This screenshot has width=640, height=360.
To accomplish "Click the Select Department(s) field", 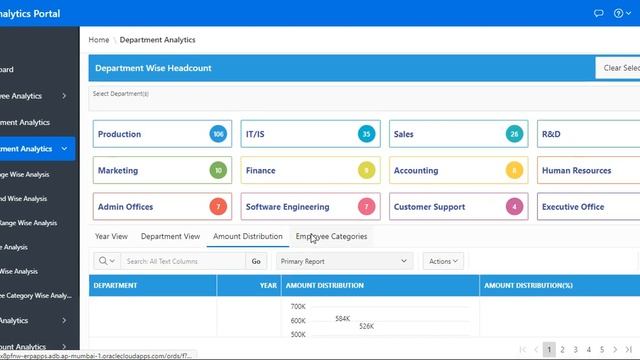I will [364, 98].
